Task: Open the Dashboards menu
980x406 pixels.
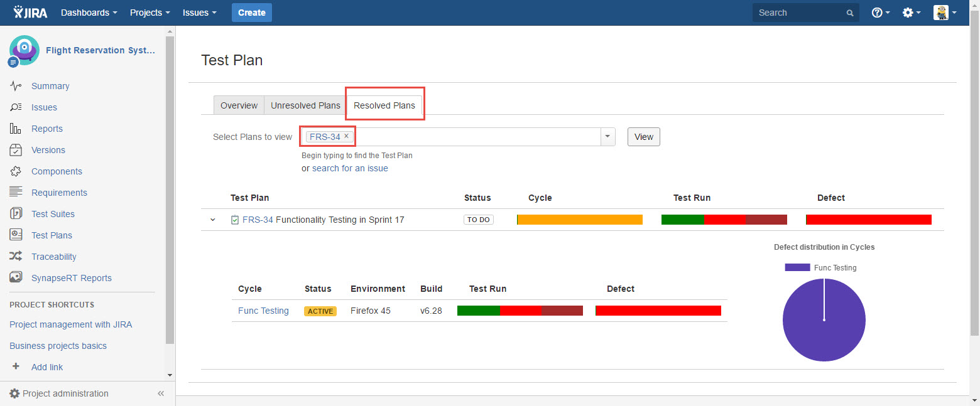Action: coord(89,13)
